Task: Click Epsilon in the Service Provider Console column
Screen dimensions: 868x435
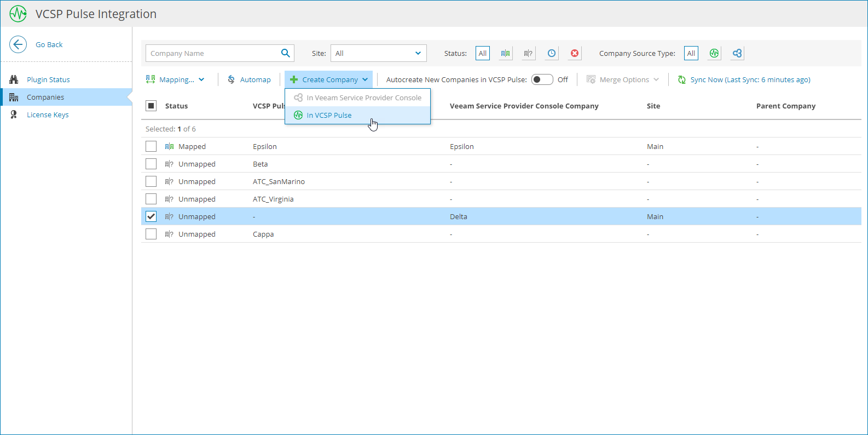Action: pyautogui.click(x=462, y=146)
